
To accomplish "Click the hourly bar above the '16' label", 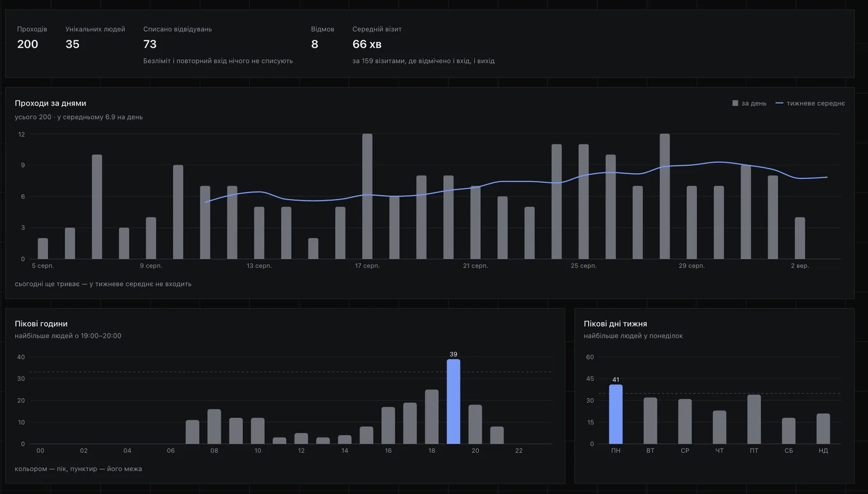I will [388, 425].
